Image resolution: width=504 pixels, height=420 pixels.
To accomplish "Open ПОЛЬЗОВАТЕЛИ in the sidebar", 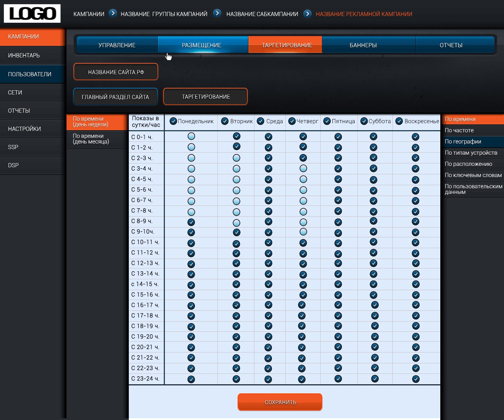I will tap(33, 74).
